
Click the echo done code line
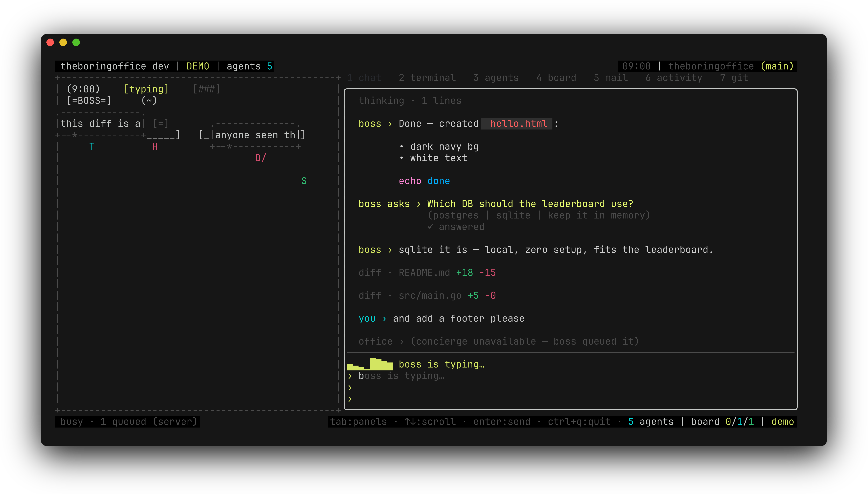[x=424, y=181]
